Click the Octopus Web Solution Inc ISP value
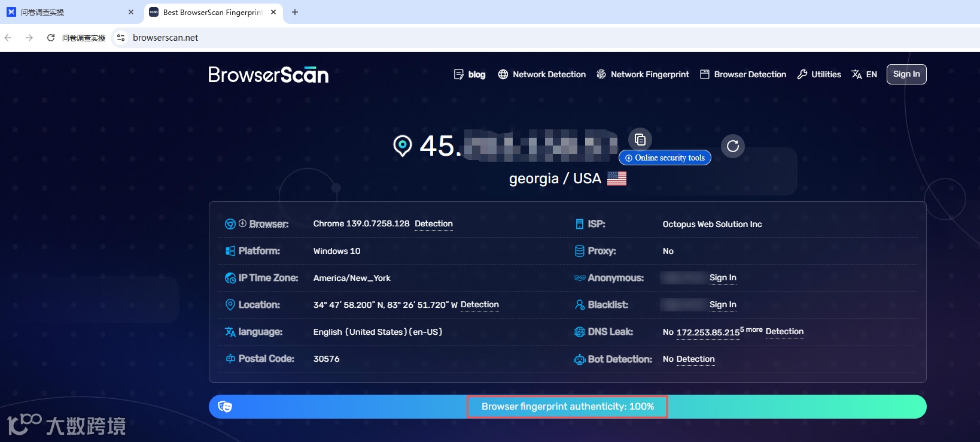 click(713, 224)
